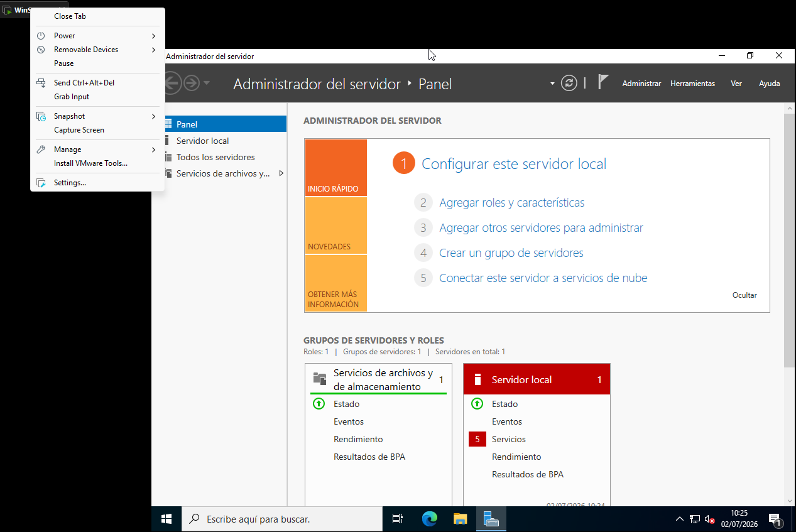Open the Herramientas menu
The width and height of the screenshot is (796, 532).
point(692,84)
